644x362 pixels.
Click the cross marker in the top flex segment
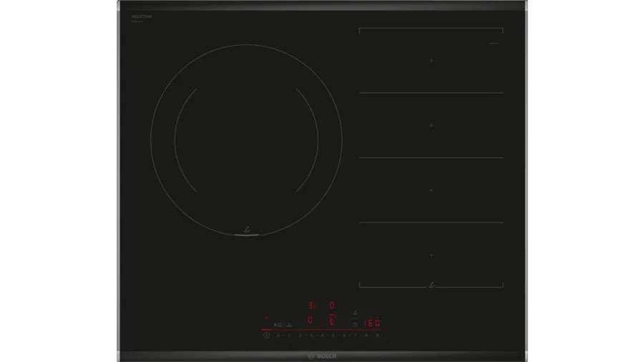(431, 61)
